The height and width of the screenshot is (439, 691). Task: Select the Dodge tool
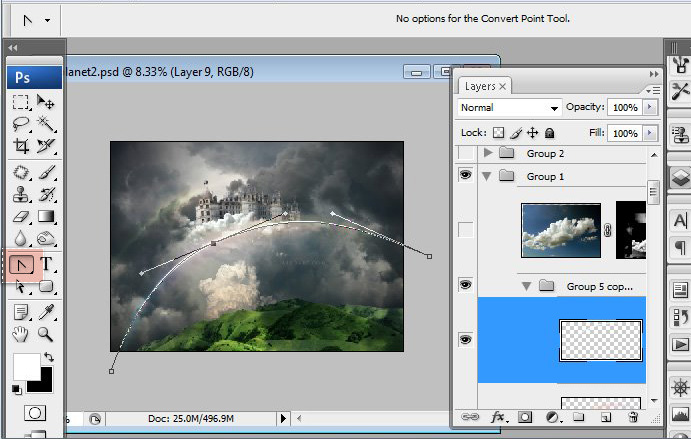click(45, 238)
